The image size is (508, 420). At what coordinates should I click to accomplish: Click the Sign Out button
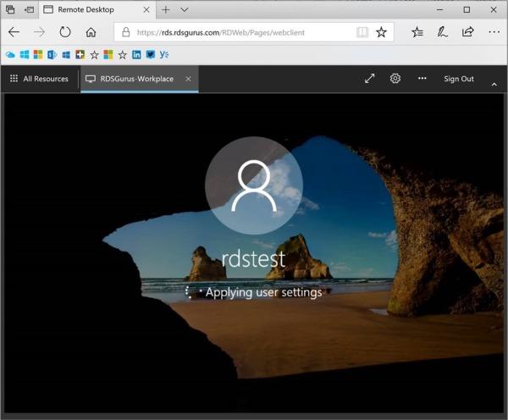click(459, 79)
